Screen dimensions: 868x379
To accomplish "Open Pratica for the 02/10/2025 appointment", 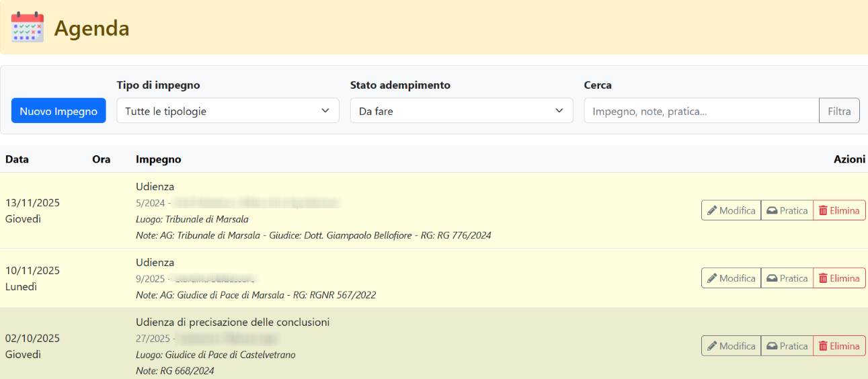I will 787,346.
